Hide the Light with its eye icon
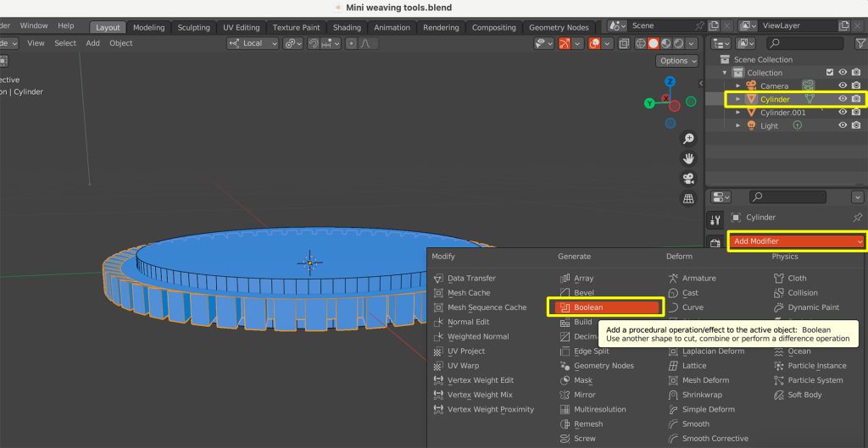868x448 pixels. pos(843,125)
